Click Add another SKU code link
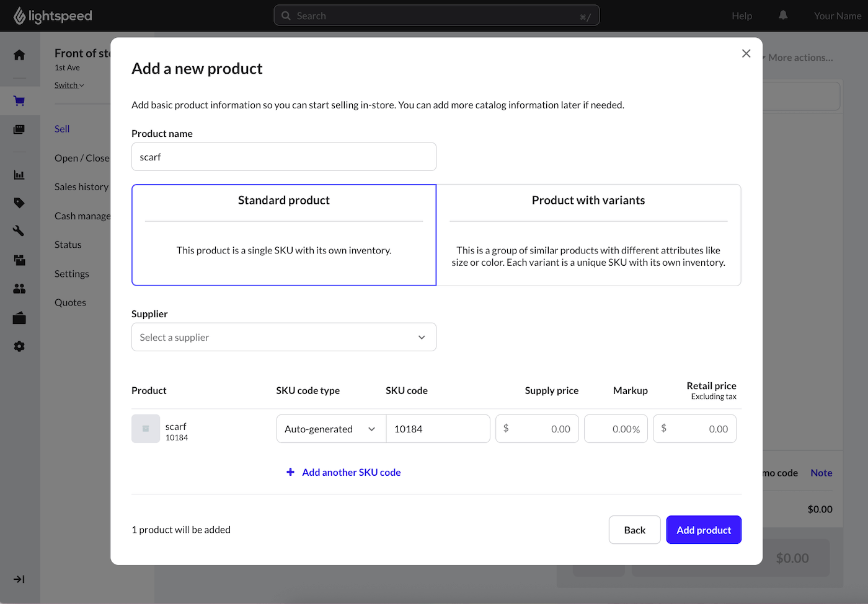The image size is (868, 604). click(351, 472)
